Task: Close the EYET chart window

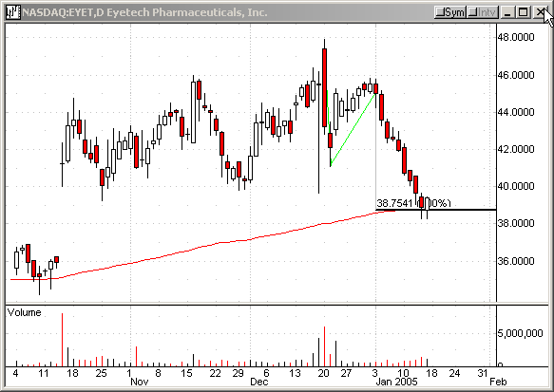Action: pyautogui.click(x=539, y=12)
